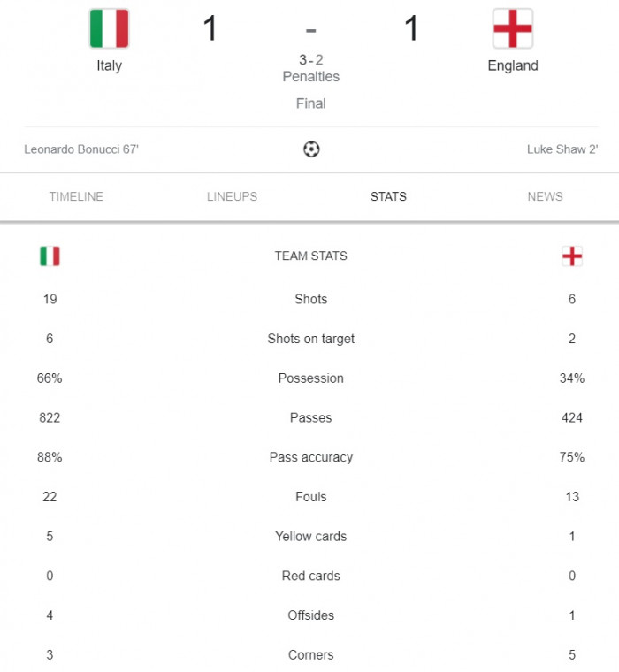Screen dimensions: 619x672
Task: Click the Italy team name
Action: pyautogui.click(x=110, y=65)
